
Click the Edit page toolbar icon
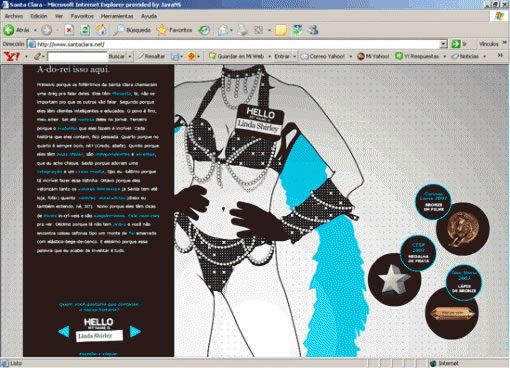coord(259,30)
